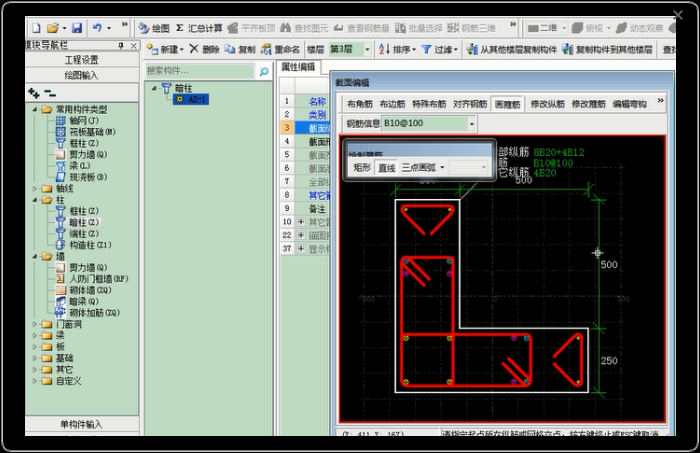Open 三点画弧 arc dropdown

[442, 167]
